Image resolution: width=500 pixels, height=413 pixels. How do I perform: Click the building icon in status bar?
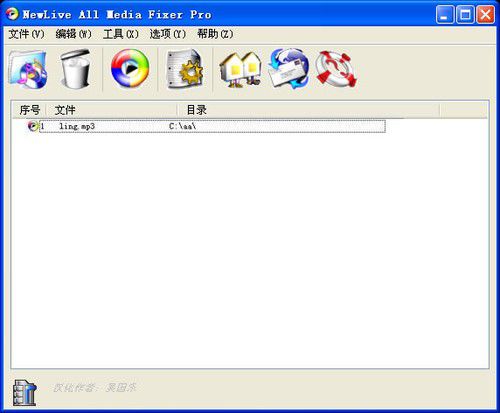point(24,393)
